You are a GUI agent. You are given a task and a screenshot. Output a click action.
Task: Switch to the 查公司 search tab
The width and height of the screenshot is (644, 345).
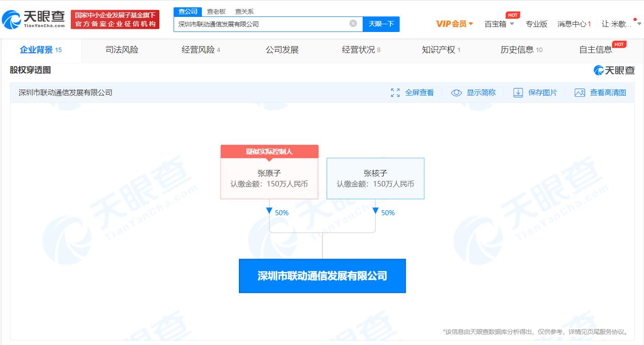pos(188,11)
